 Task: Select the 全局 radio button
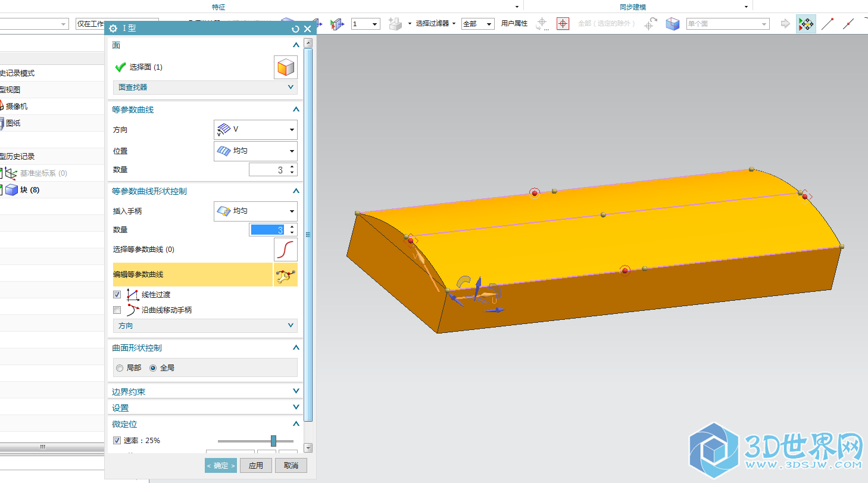click(x=153, y=368)
